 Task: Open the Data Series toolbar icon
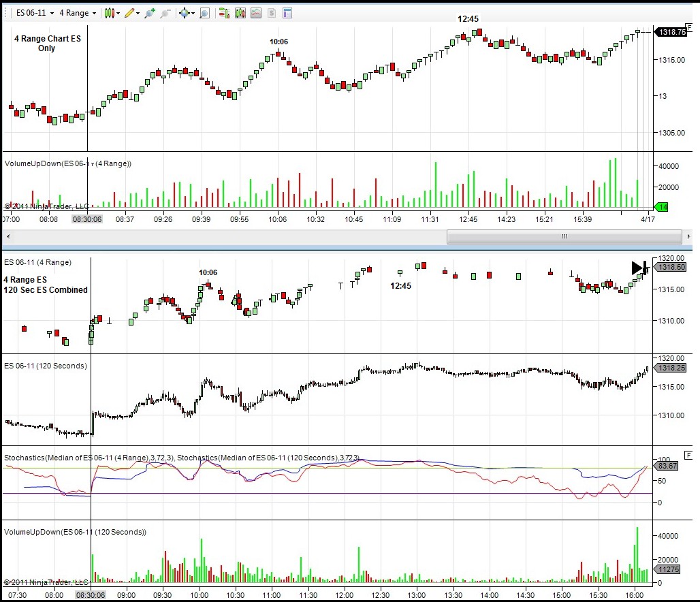(240, 13)
